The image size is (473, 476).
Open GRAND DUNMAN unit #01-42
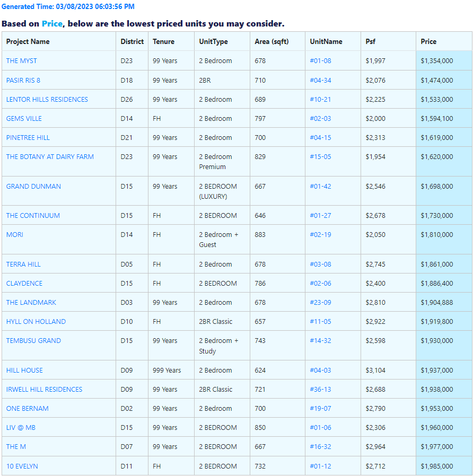pos(320,187)
